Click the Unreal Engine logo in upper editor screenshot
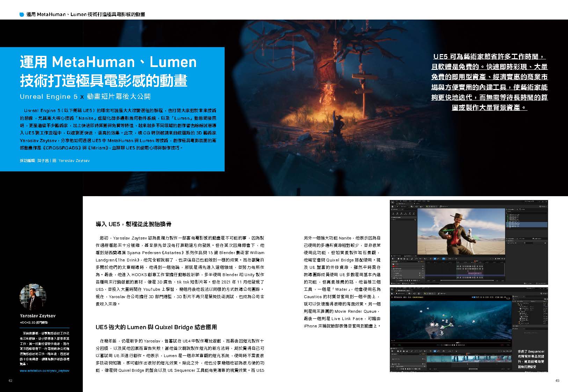568x392 pixels. (393, 202)
